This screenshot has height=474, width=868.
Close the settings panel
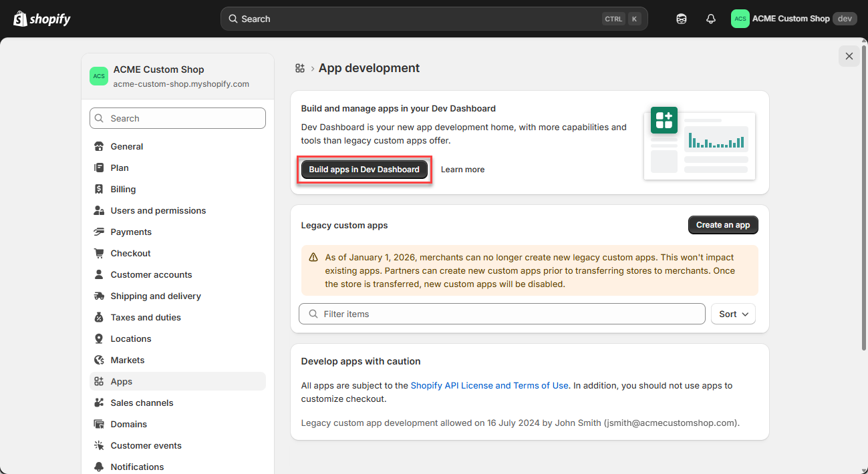pos(849,56)
